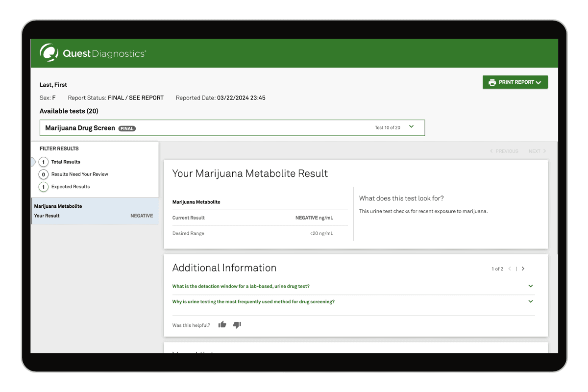
Task: Open the Print Report menu
Action: point(515,82)
